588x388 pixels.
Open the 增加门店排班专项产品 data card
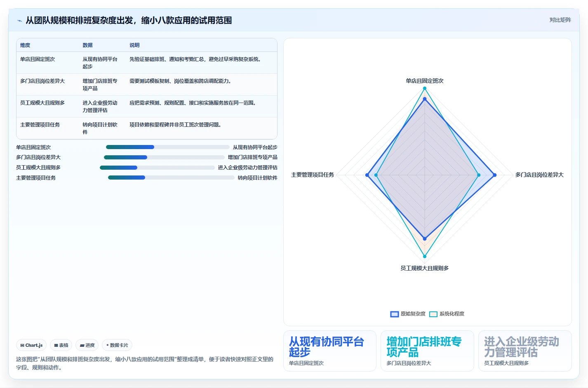click(x=427, y=351)
